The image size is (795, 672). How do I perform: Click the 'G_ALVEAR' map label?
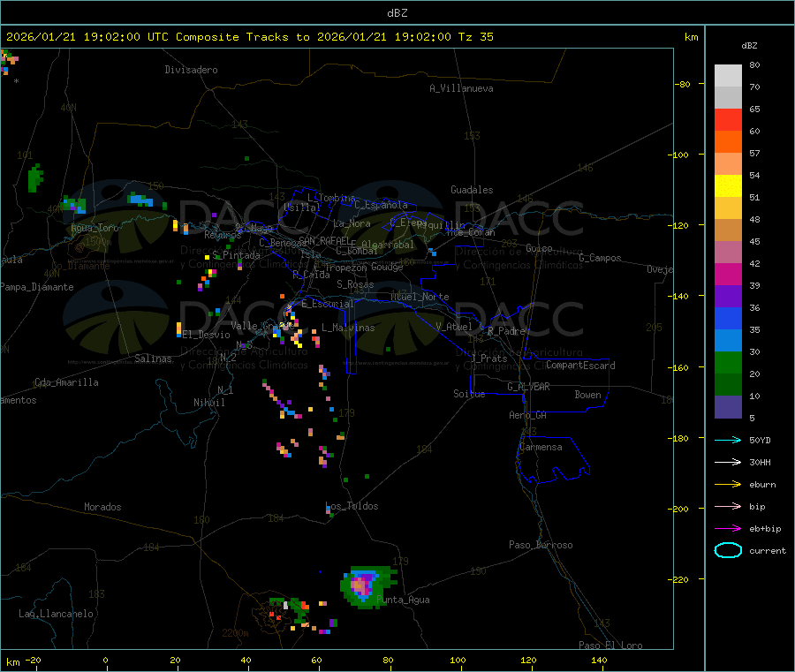coord(528,387)
